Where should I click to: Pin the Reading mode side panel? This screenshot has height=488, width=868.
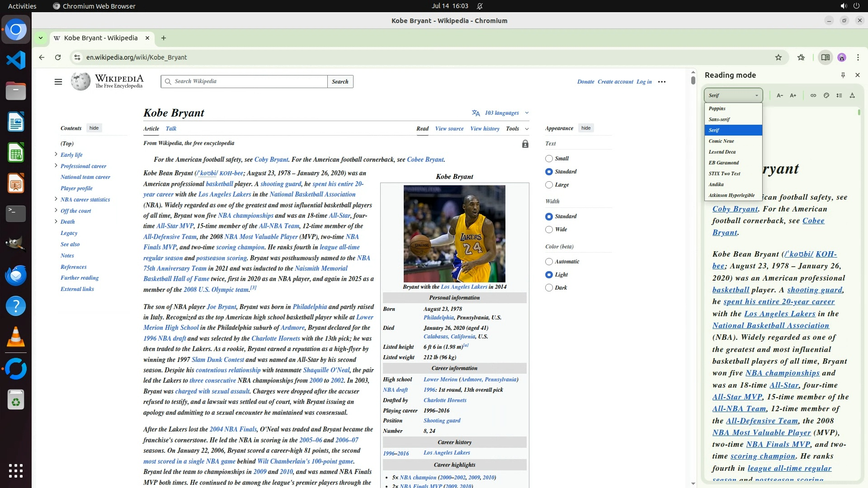click(843, 75)
